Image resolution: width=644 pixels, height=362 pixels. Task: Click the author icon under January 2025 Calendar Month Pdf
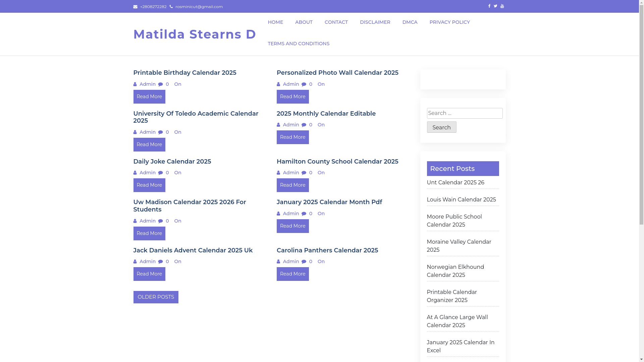click(x=278, y=214)
